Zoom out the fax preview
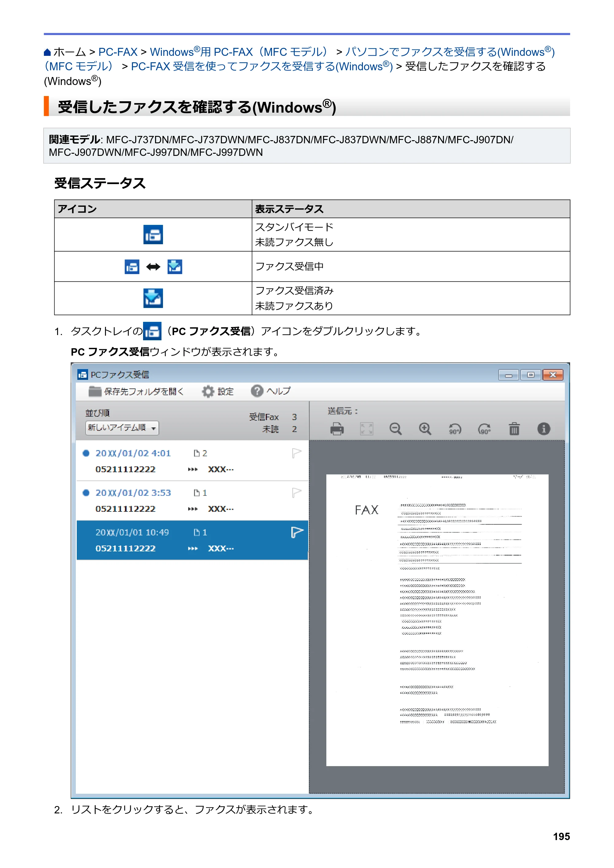The image size is (614, 868). 395,429
